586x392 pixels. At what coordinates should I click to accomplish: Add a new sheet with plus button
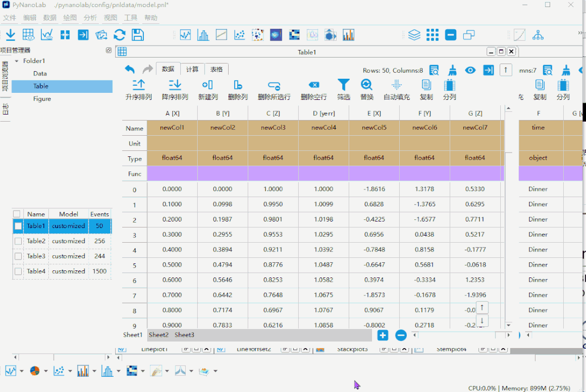383,335
